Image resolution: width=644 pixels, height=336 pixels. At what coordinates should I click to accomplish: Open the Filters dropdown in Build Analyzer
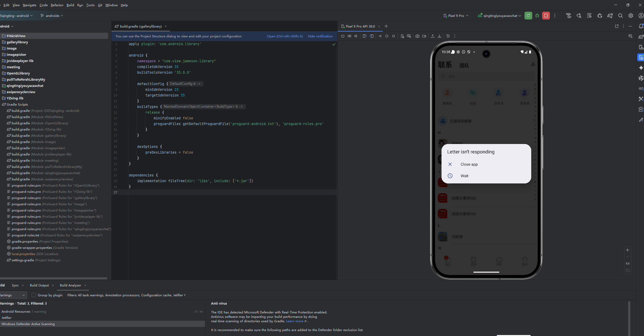click(126, 295)
